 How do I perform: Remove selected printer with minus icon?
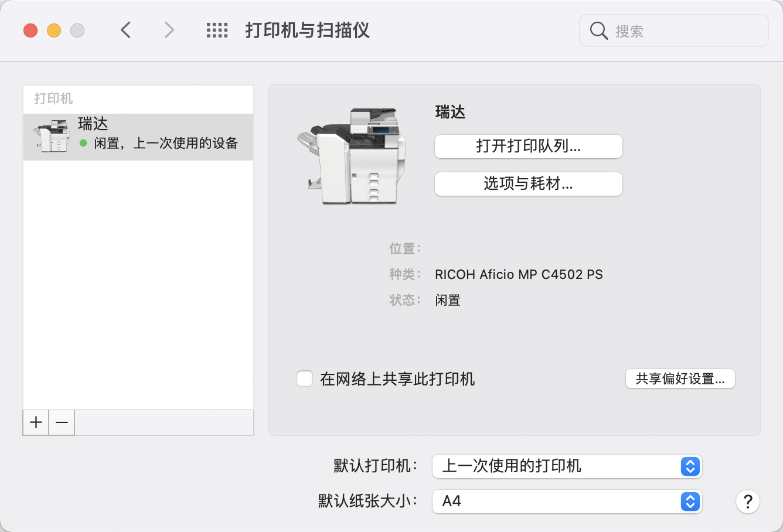pos(62,422)
